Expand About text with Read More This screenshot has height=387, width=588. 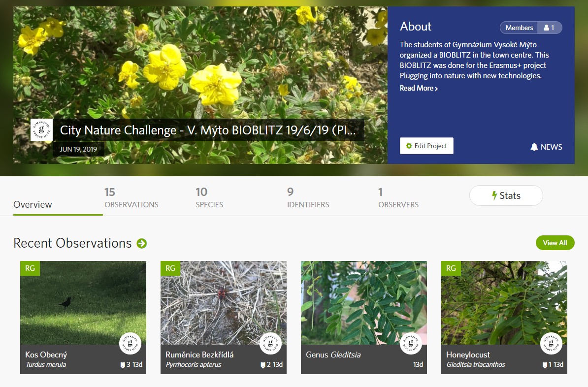tap(419, 88)
